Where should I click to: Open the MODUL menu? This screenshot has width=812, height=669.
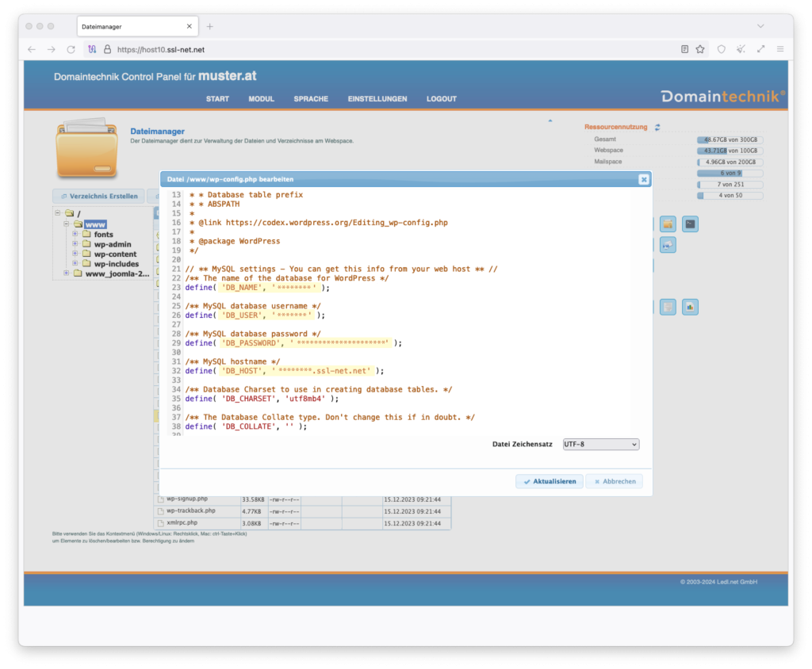point(261,99)
